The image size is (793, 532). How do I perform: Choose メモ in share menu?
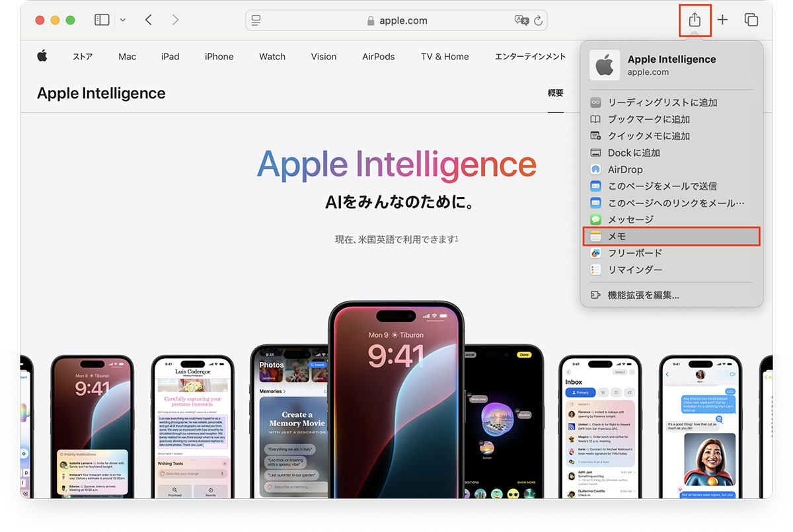coord(671,236)
